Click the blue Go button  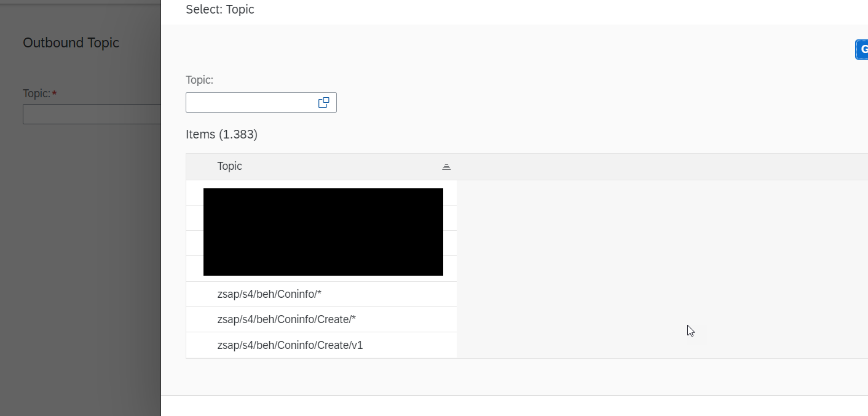[x=862, y=50]
